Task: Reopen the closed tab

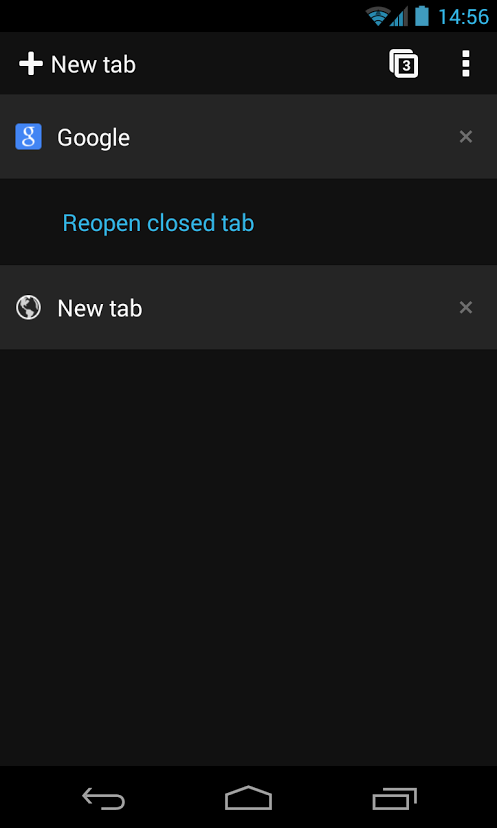Action: pyautogui.click(x=158, y=223)
